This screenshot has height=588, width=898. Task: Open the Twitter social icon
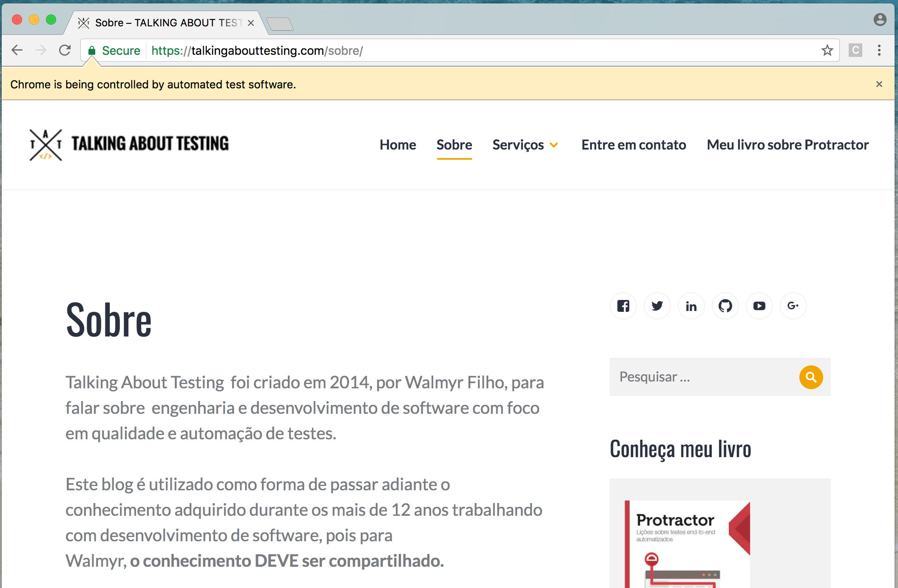657,306
